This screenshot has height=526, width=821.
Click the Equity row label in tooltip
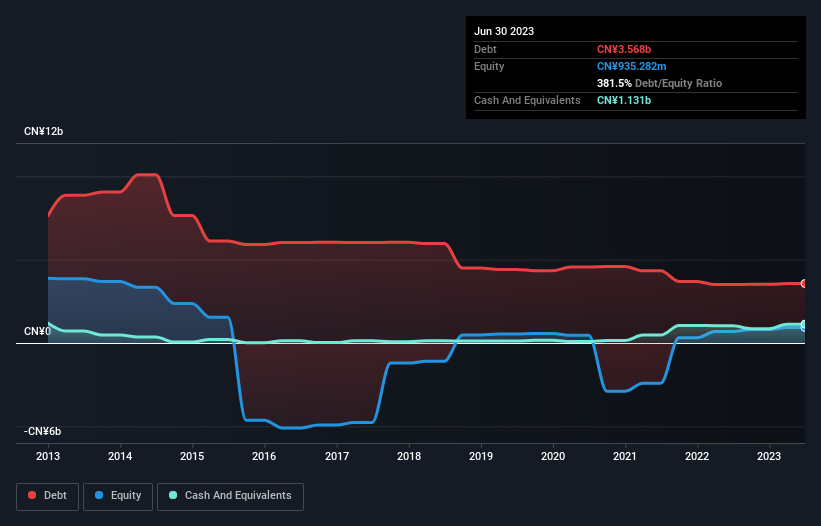click(x=489, y=66)
